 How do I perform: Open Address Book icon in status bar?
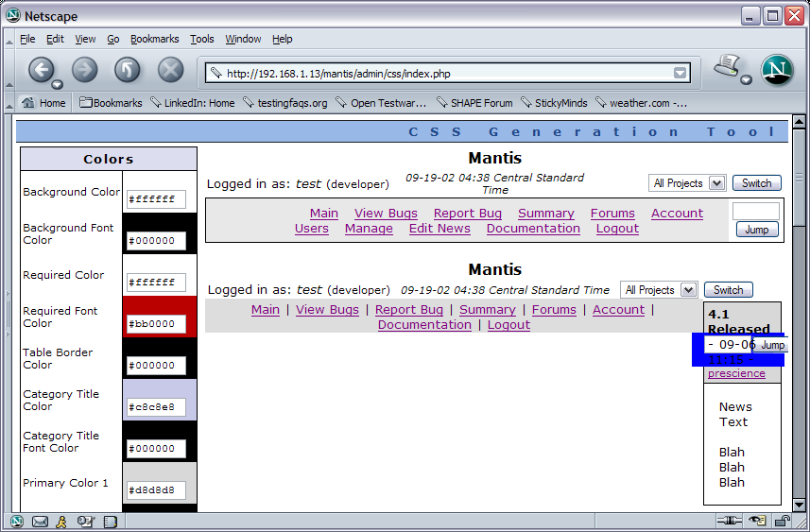point(110,522)
